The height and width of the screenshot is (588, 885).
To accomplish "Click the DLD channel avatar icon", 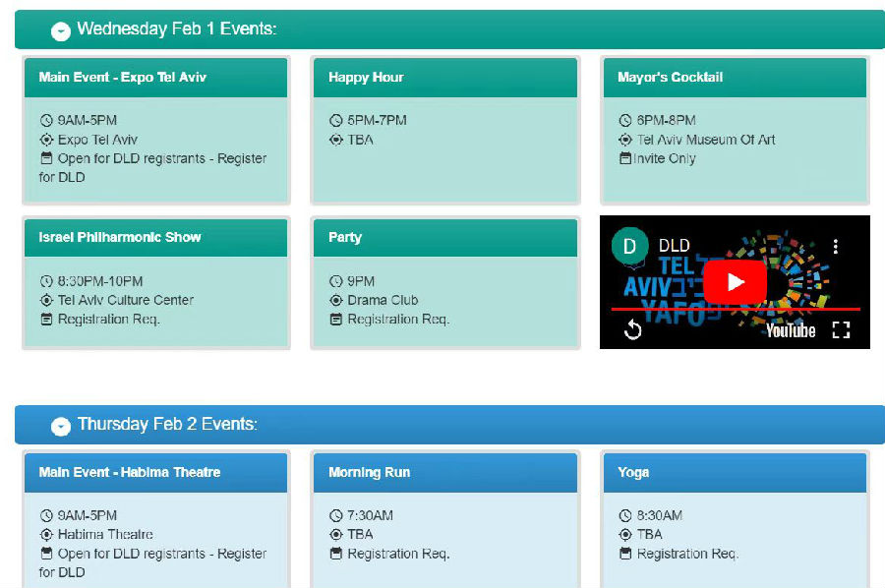I will (629, 246).
